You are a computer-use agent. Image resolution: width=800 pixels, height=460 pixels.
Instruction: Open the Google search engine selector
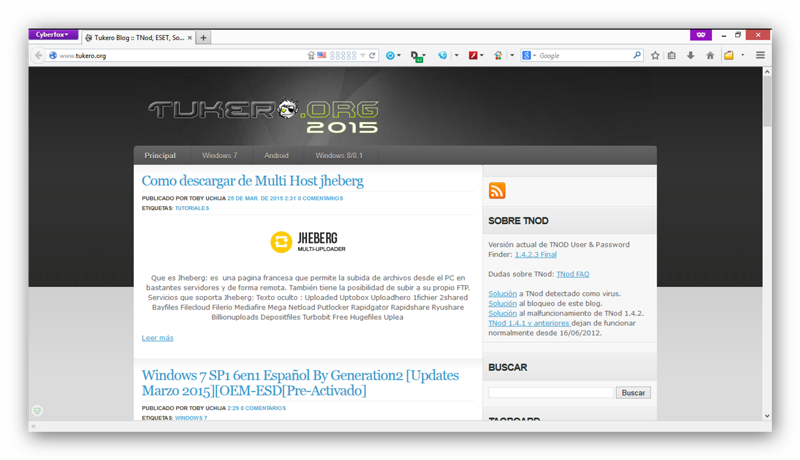click(x=529, y=56)
